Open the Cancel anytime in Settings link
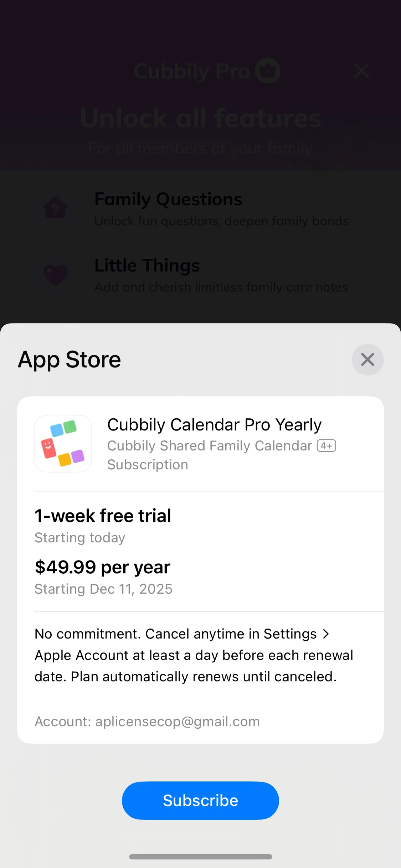The image size is (401, 868). pos(231,634)
